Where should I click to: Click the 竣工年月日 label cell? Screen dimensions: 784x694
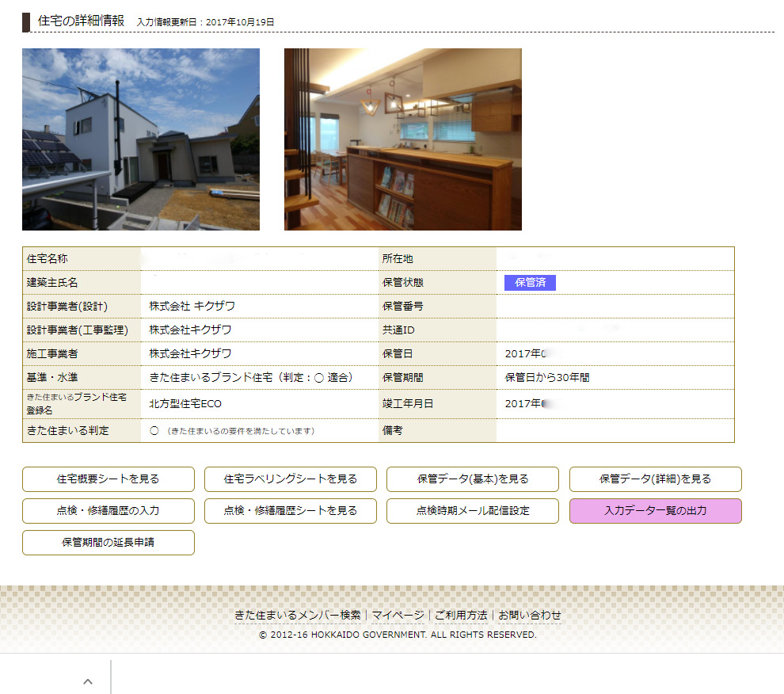tap(437, 404)
